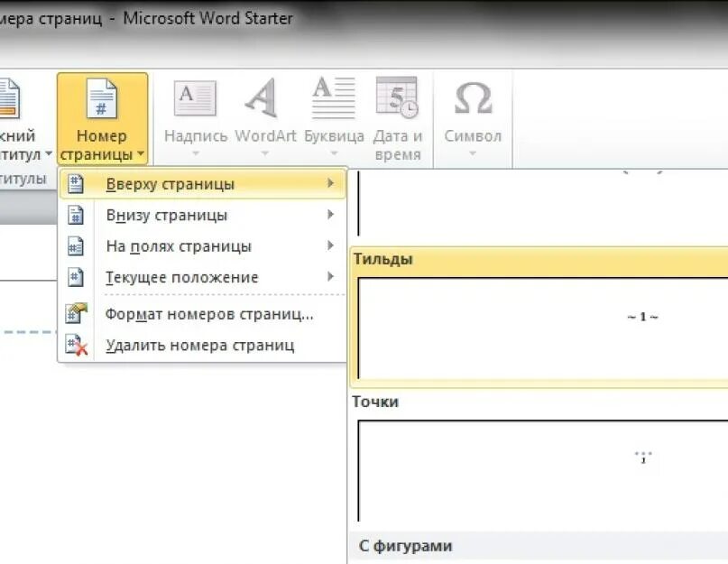Click the Точки gallery heading
Screen dimensions: 728x564
coord(375,402)
